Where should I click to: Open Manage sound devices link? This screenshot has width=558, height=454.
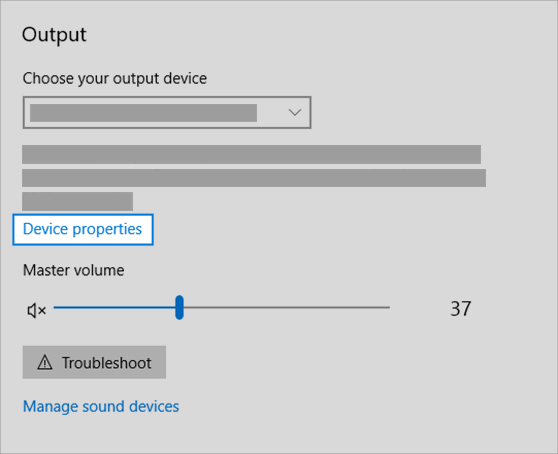point(101,406)
